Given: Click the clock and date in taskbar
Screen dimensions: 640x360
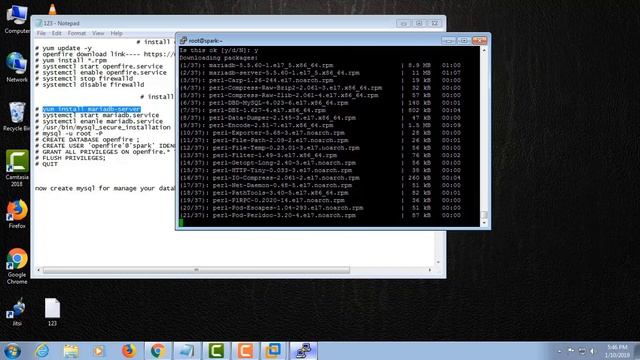Looking at the screenshot, I should pos(617,351).
